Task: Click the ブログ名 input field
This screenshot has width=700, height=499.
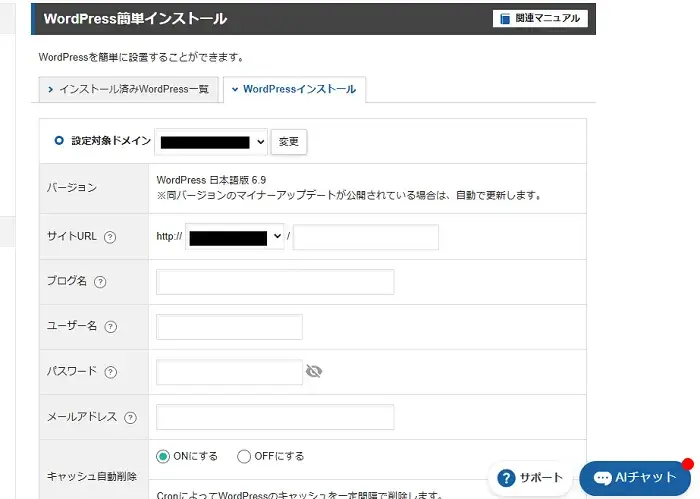Action: pos(275,282)
